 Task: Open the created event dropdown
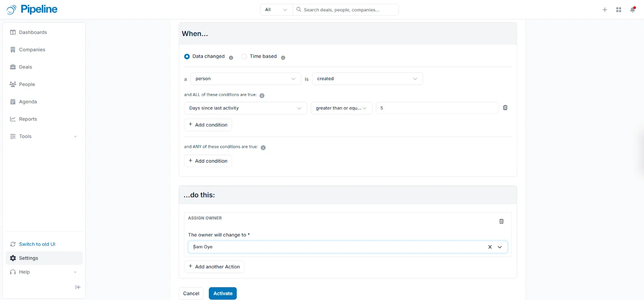(x=367, y=79)
